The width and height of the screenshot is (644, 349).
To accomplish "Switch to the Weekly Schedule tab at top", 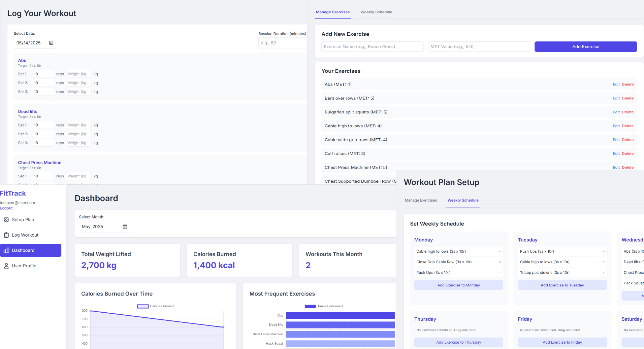I will pyautogui.click(x=376, y=12).
